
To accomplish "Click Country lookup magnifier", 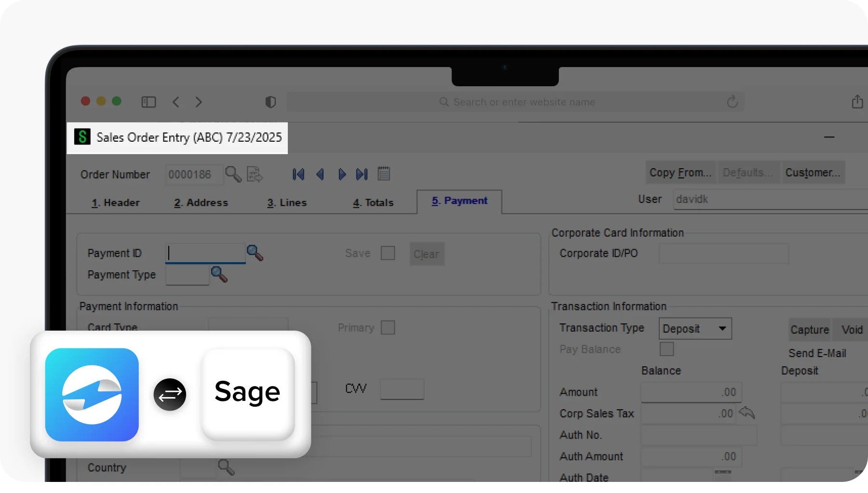I will (x=226, y=467).
